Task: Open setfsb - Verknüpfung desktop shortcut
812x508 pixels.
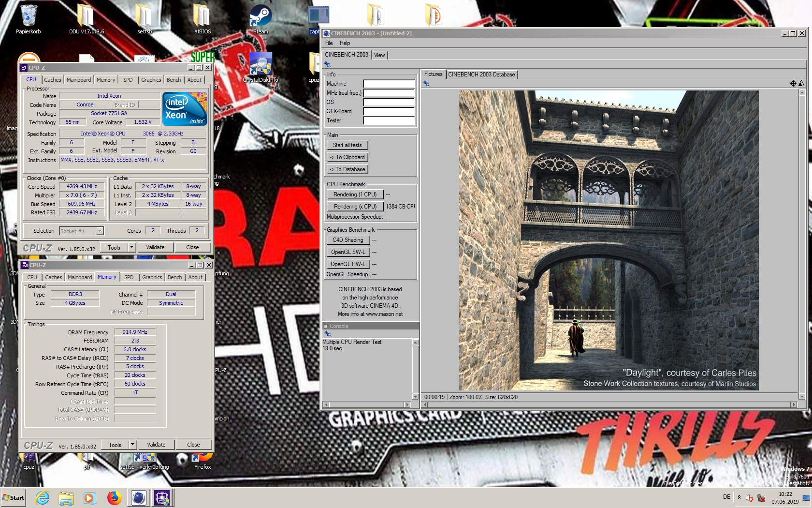Action: (145, 460)
